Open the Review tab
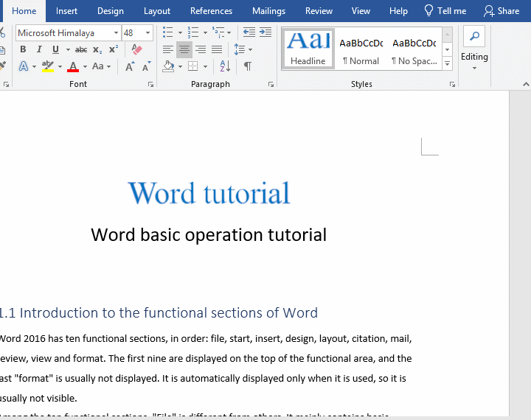The width and height of the screenshot is (531, 420). tap(319, 11)
